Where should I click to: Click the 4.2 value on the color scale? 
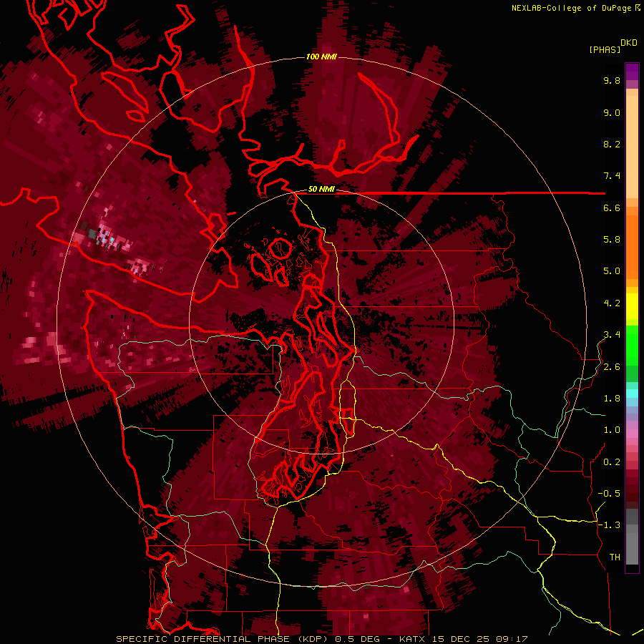[612, 303]
